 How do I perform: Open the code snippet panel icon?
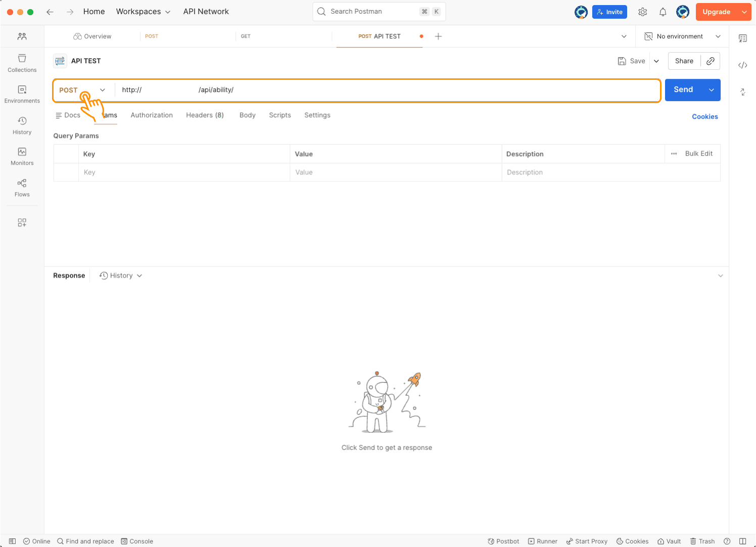[743, 65]
